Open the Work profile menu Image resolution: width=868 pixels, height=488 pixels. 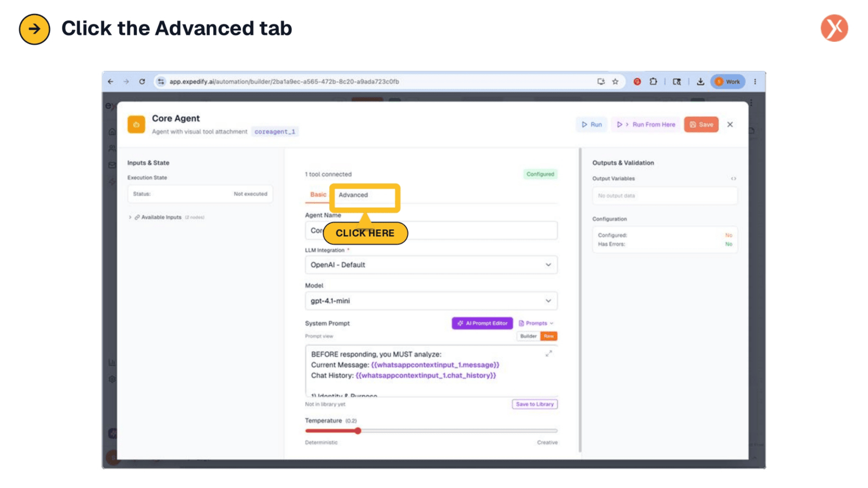tap(727, 81)
